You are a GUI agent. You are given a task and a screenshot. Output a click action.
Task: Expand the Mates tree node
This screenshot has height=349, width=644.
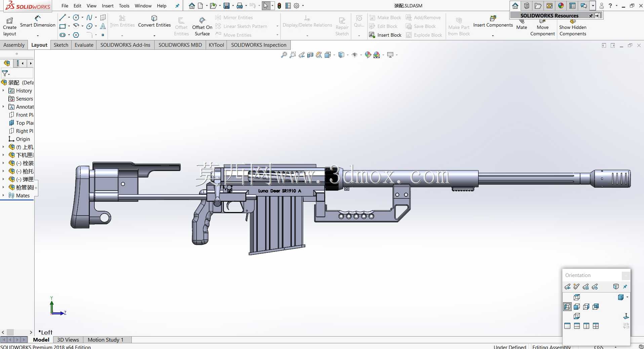coord(3,195)
